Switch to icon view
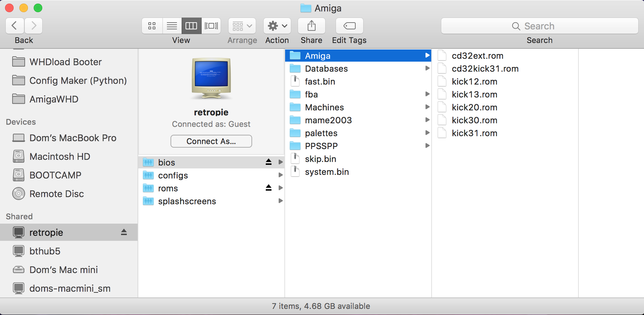 tap(152, 26)
